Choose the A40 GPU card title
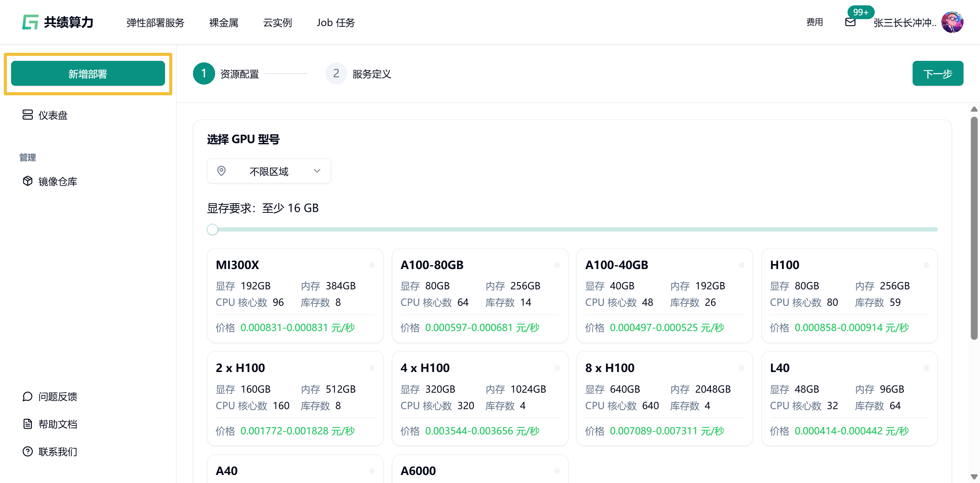 [x=227, y=471]
